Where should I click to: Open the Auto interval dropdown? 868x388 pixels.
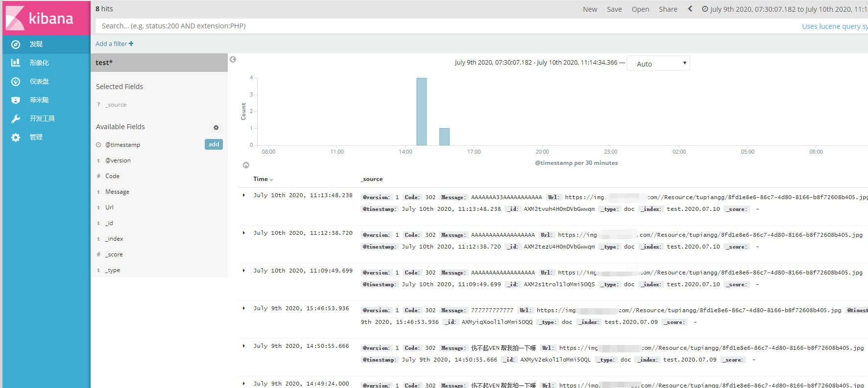pyautogui.click(x=658, y=64)
